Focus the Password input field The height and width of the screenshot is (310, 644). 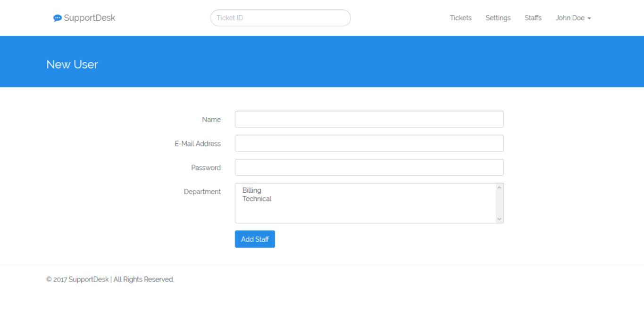(369, 167)
